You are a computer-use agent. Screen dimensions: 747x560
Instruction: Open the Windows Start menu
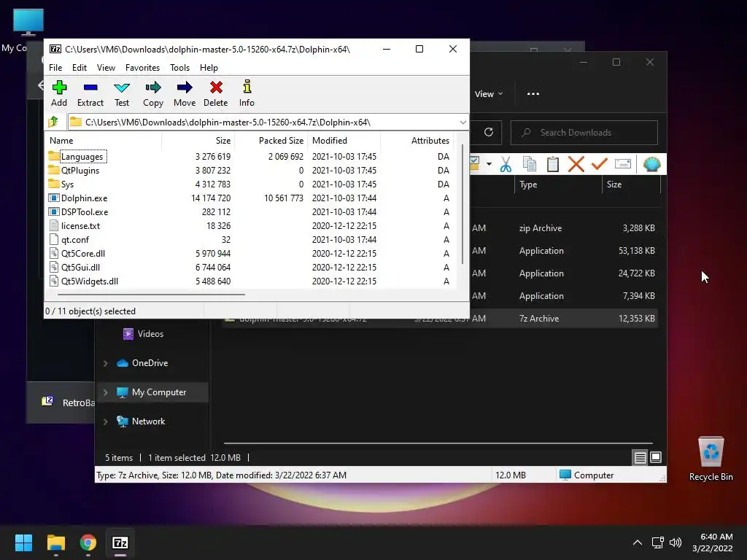[23, 542]
